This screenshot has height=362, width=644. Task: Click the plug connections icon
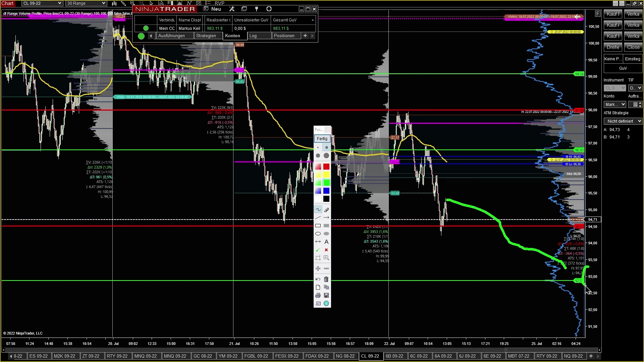click(257, 9)
